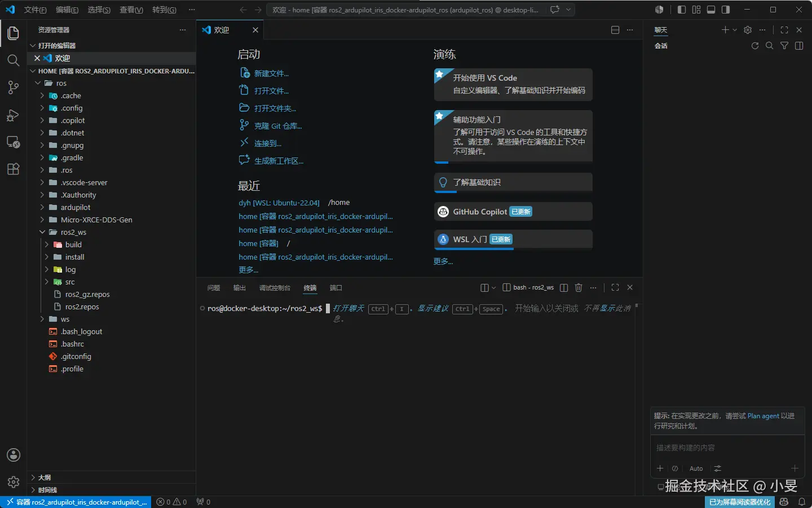
Task: Switch to the Output tab (输出)
Action: 240,288
